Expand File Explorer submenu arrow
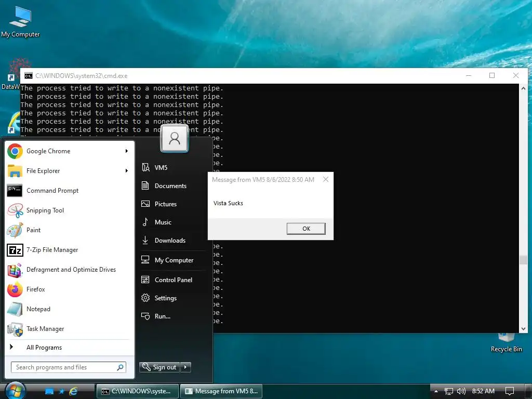This screenshot has width=532, height=399. coord(127,170)
